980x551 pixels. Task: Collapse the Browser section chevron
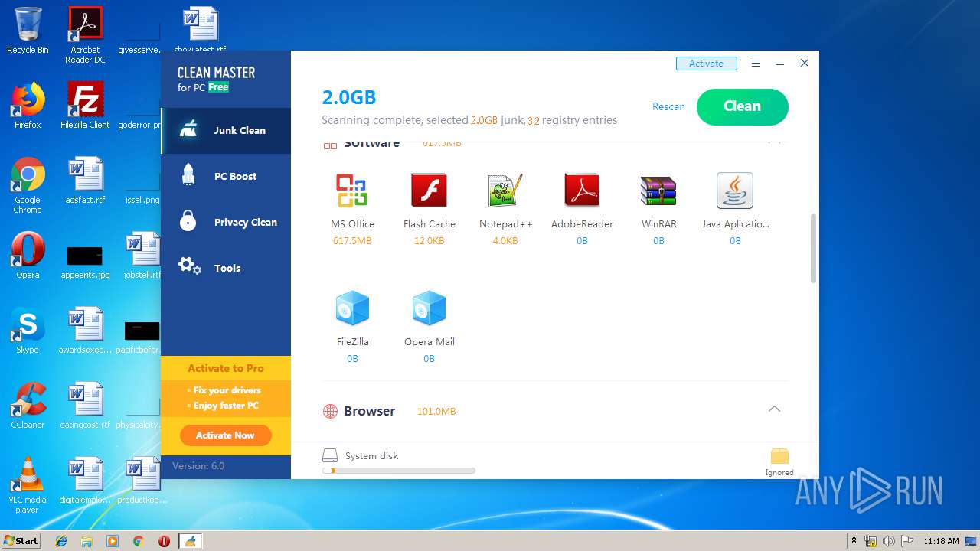tap(774, 409)
